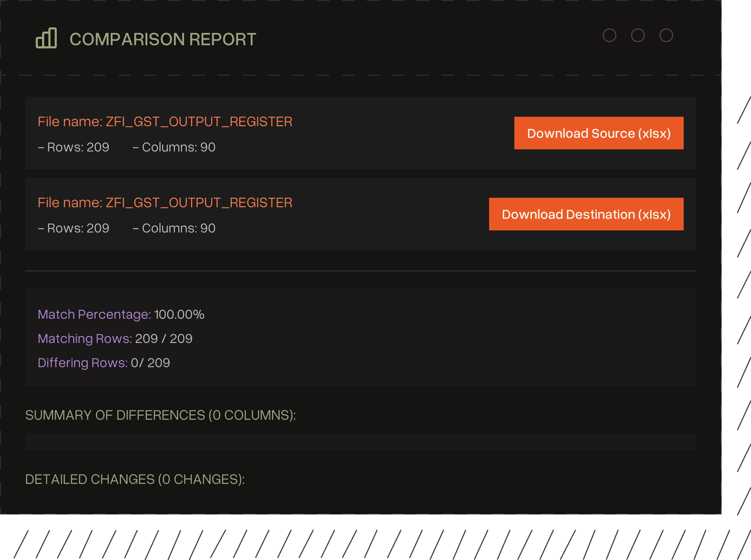
Task: Click the Download Source (xlsx) button
Action: [x=598, y=133]
